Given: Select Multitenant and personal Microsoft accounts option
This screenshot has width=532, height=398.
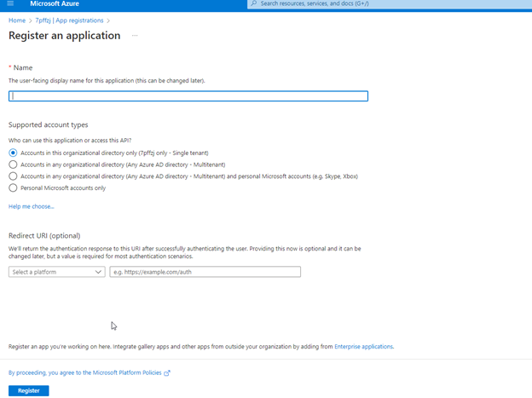Looking at the screenshot, I should pos(13,176).
